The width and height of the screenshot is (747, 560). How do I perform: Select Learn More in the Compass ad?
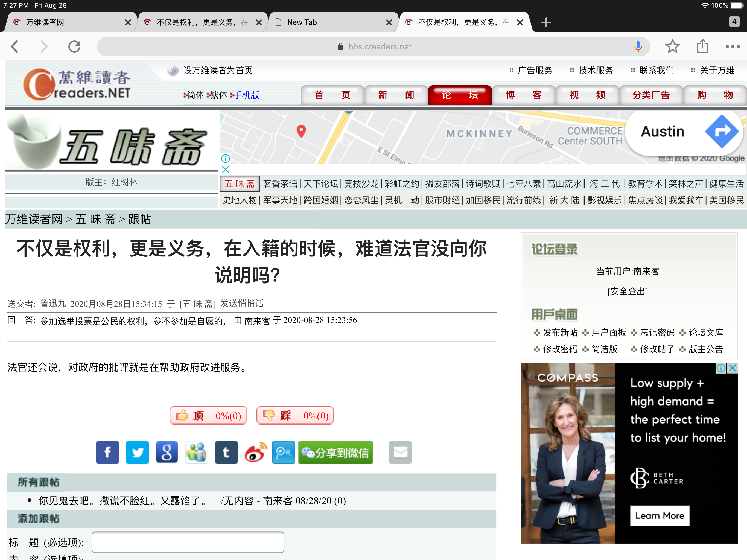659,516
